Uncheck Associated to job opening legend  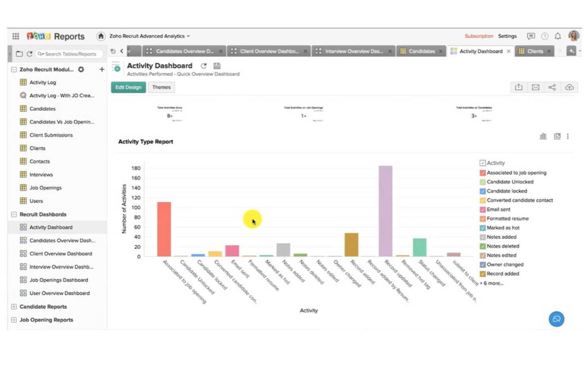[x=483, y=173]
